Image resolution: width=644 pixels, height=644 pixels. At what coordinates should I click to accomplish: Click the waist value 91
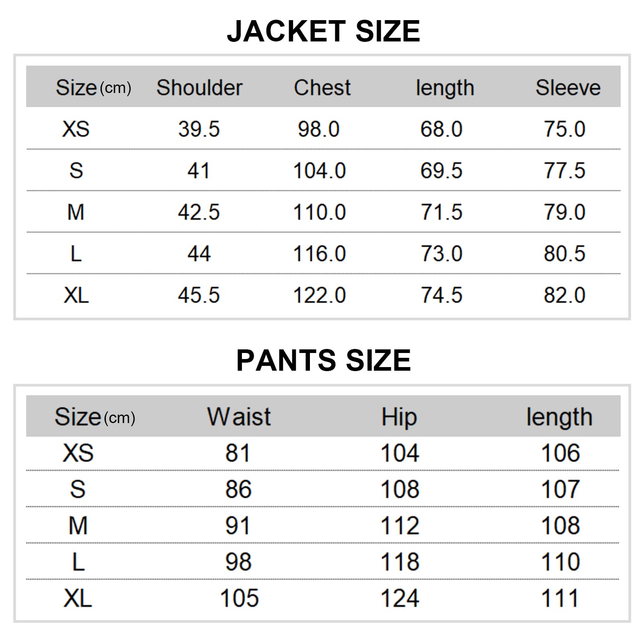pos(237,526)
